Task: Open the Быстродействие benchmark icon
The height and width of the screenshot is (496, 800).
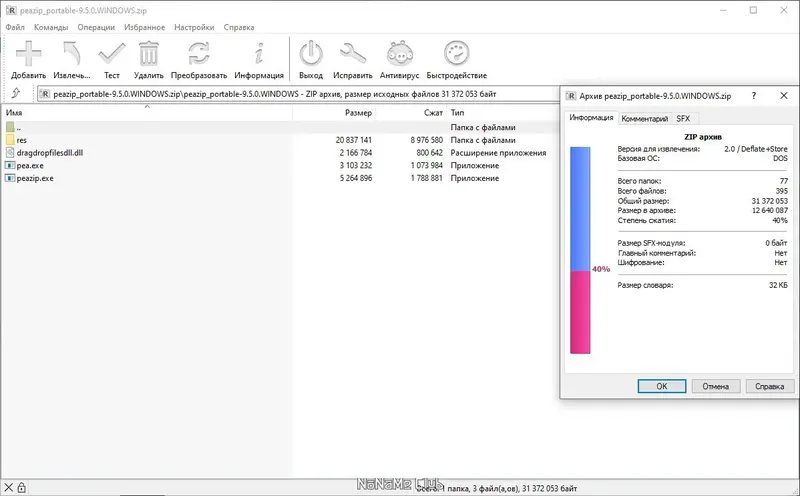Action: [x=457, y=54]
